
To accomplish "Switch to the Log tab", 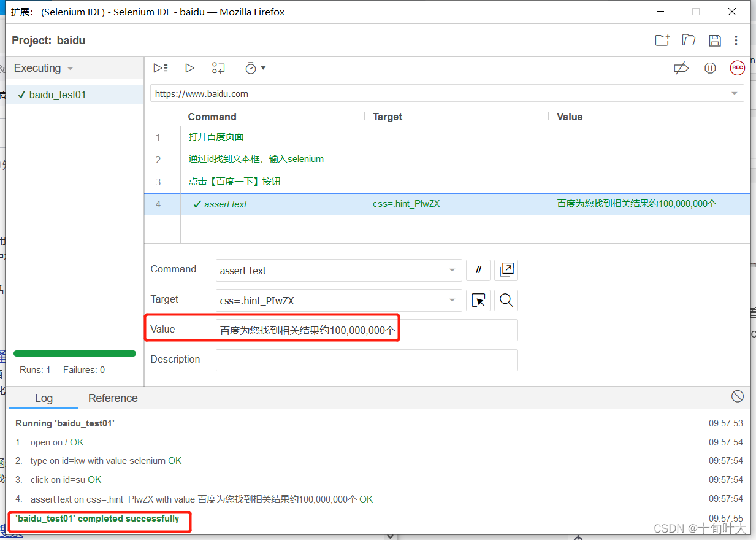I will coord(44,398).
